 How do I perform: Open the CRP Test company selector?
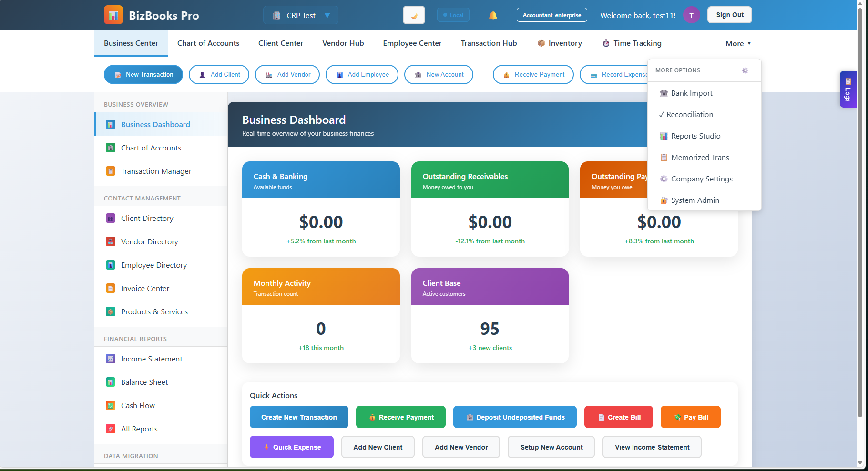300,15
